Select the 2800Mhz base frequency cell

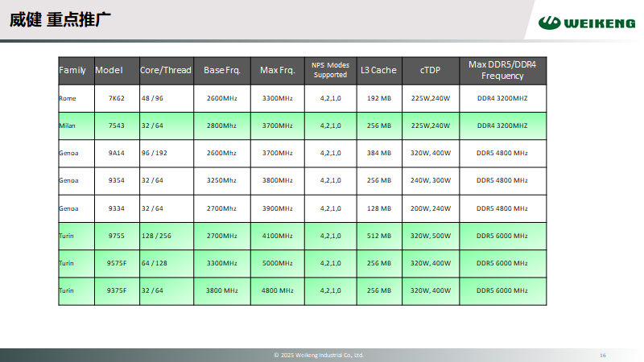tap(222, 126)
